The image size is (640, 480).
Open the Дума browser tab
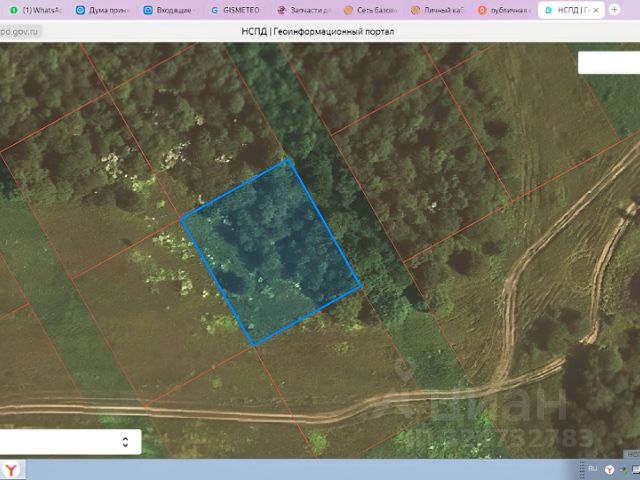(103, 10)
